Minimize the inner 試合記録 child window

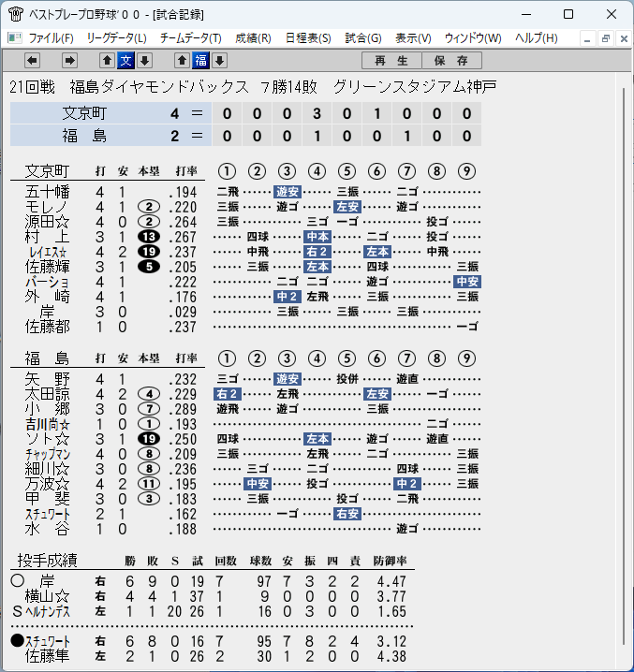click(x=587, y=39)
